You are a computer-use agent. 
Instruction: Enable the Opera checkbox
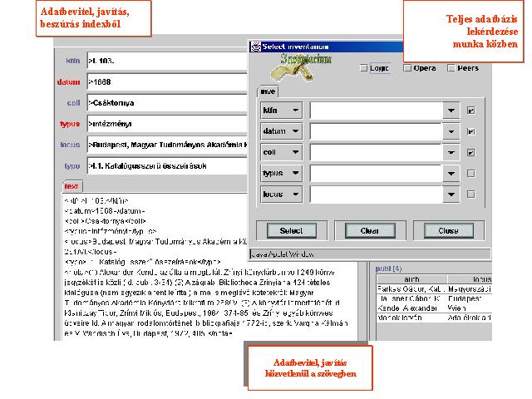407,68
